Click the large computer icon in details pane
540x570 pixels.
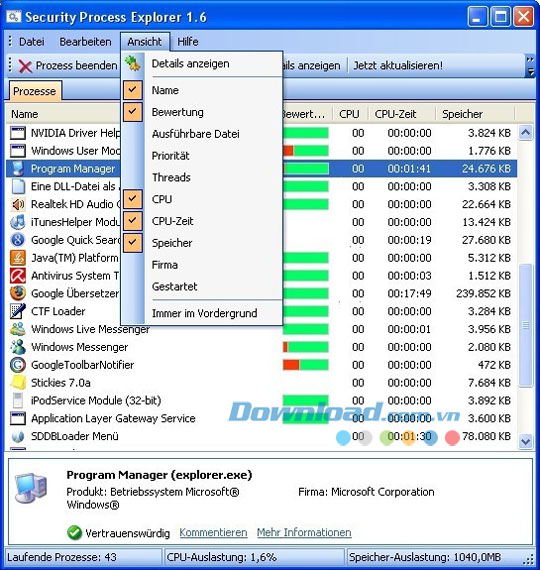click(31, 487)
